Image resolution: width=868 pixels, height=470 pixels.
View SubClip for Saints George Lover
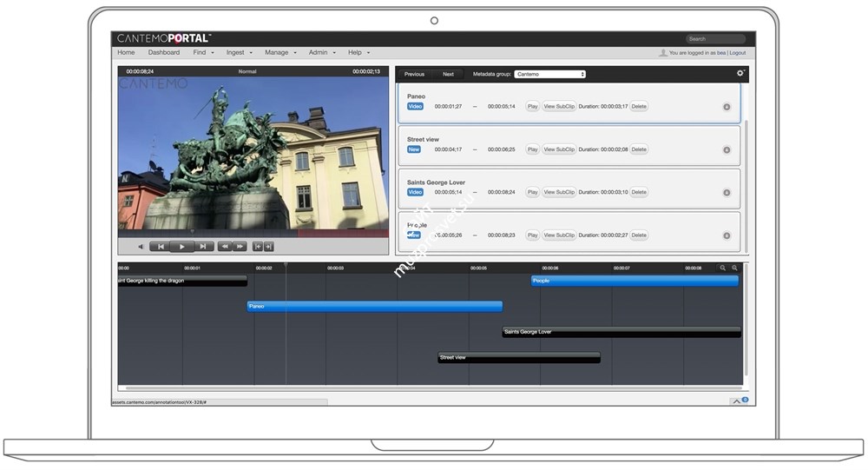tap(559, 192)
